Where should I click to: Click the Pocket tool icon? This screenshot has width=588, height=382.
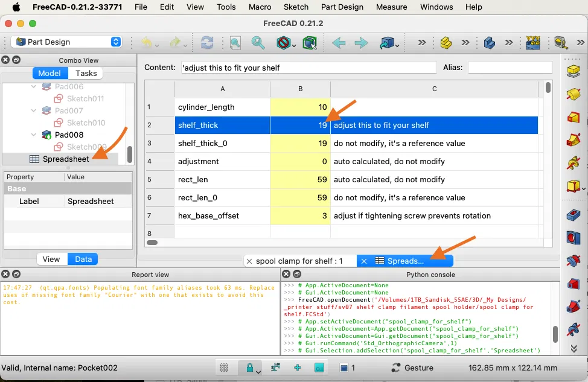tap(574, 215)
